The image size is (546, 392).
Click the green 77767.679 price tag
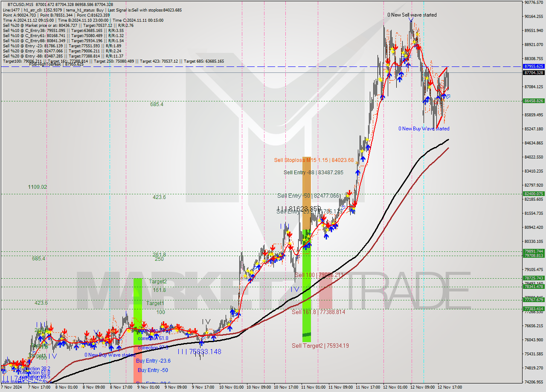pos(533,300)
